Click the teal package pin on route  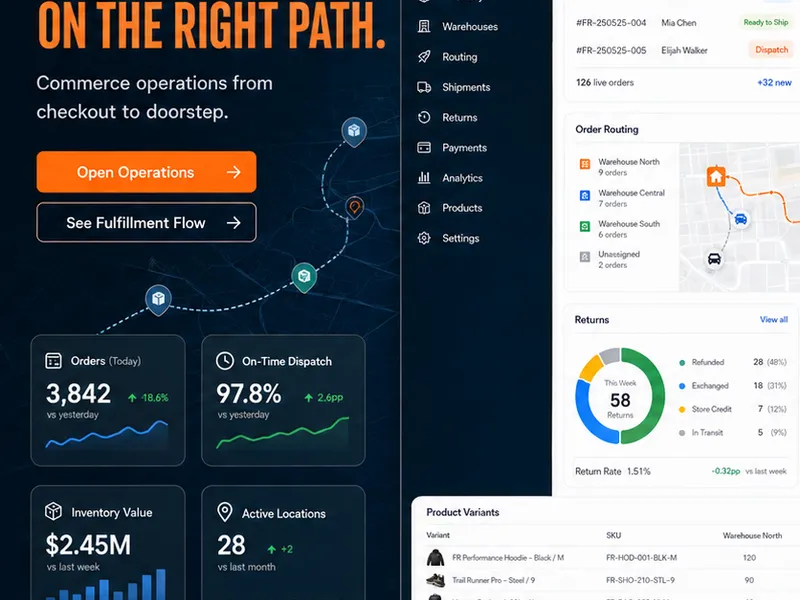pos(304,277)
